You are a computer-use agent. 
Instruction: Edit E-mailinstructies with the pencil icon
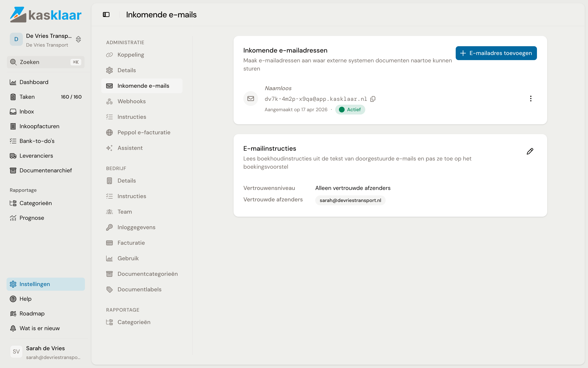[530, 151]
